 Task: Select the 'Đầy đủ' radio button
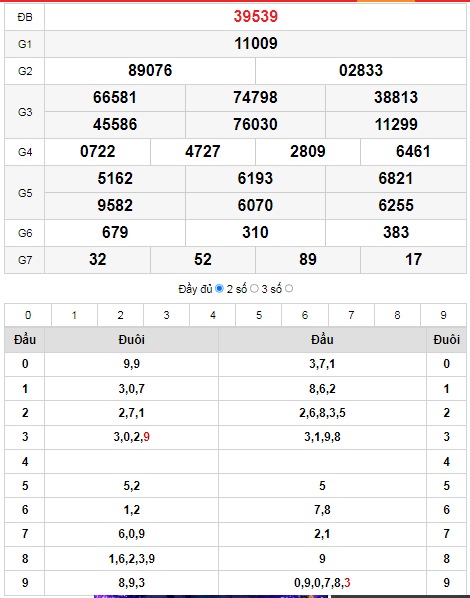[219, 289]
